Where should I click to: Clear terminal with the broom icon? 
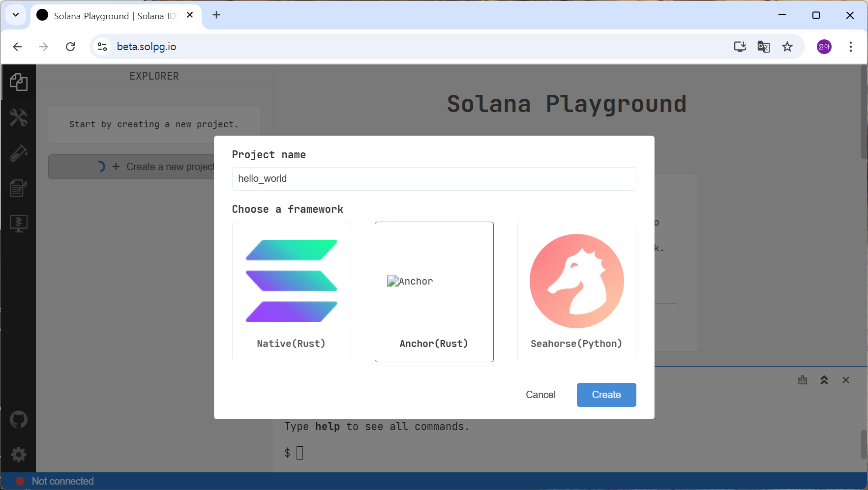[803, 380]
